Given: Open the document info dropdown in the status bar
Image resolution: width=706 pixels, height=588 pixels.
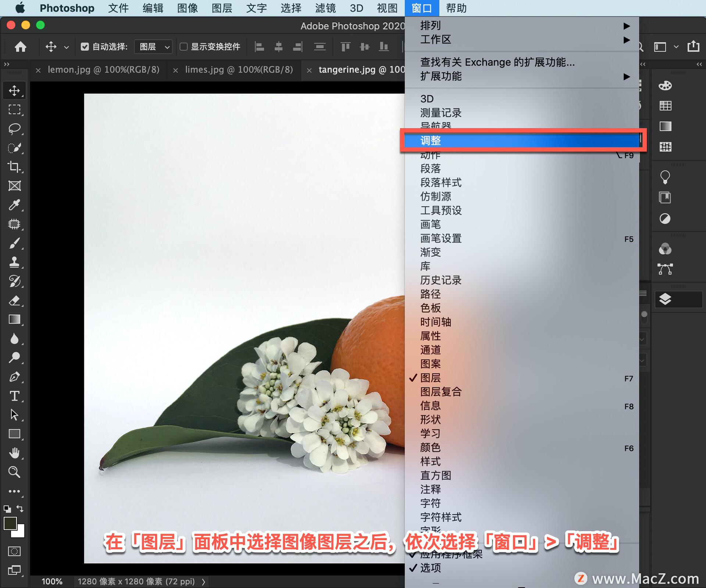Looking at the screenshot, I should tap(204, 581).
